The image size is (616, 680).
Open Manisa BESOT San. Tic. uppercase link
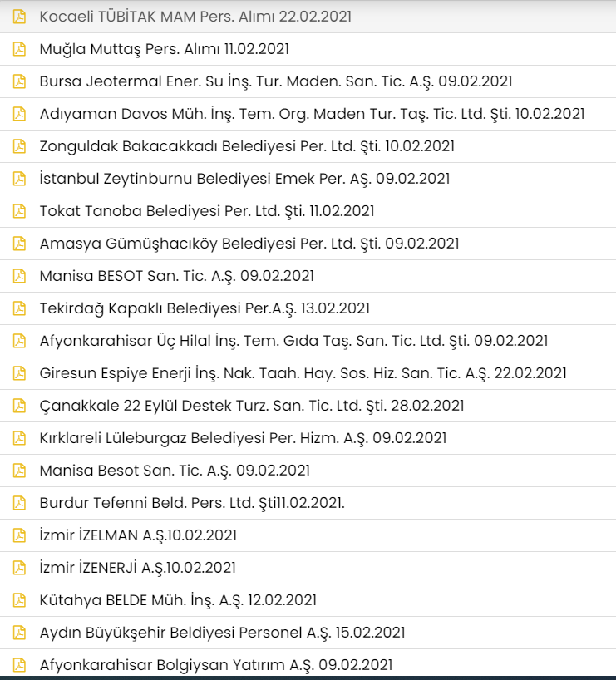point(176,276)
